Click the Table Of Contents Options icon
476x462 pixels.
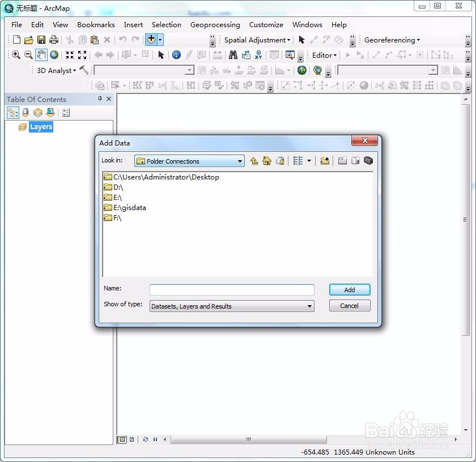[66, 113]
